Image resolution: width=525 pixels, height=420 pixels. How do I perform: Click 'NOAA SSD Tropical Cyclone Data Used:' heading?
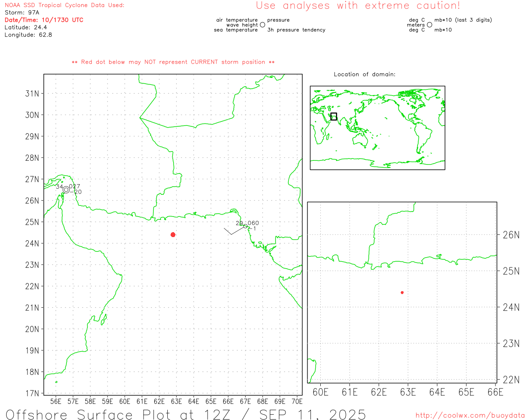point(64,5)
